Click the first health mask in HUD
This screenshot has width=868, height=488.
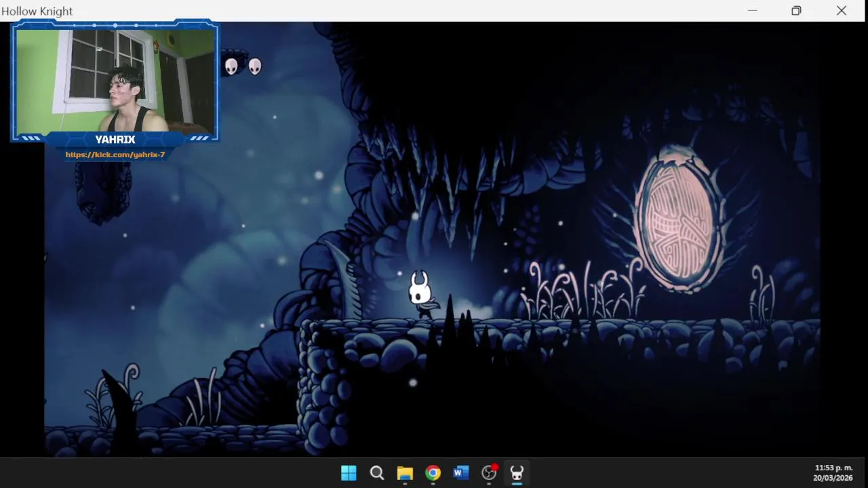[x=232, y=66]
